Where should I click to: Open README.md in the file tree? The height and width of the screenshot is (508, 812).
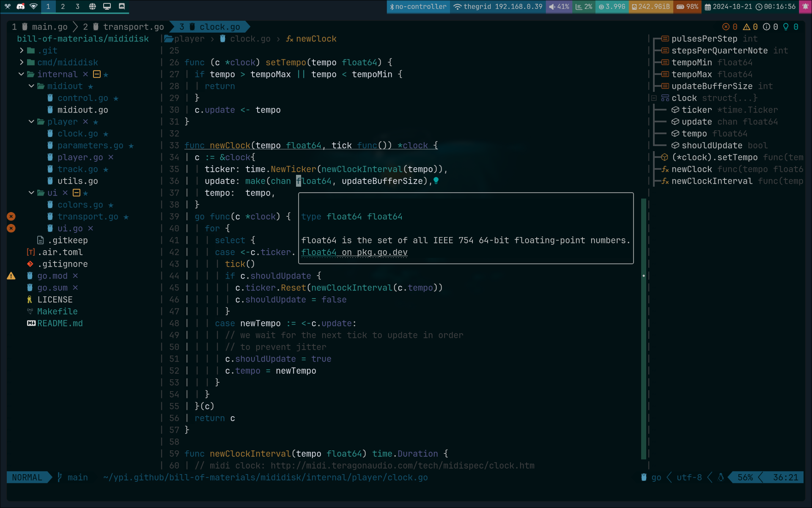pyautogui.click(x=60, y=323)
